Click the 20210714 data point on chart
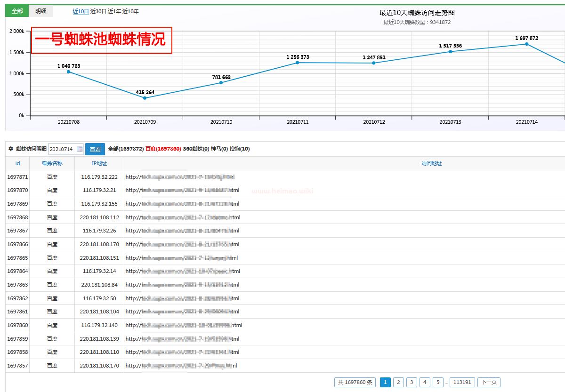This screenshot has height=392, width=565. point(526,44)
